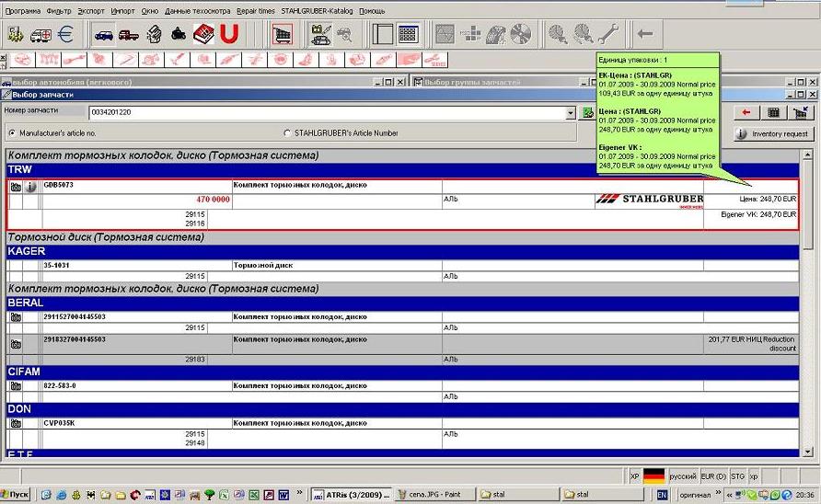The width and height of the screenshot is (821, 504).
Task: Open the part number dropdown arrow
Action: coord(571,113)
